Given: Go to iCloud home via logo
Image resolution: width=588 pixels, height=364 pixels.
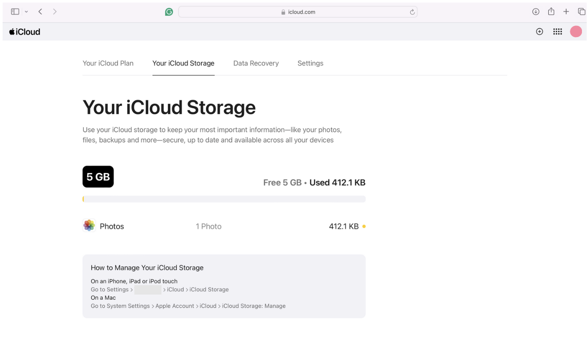Looking at the screenshot, I should (x=25, y=31).
